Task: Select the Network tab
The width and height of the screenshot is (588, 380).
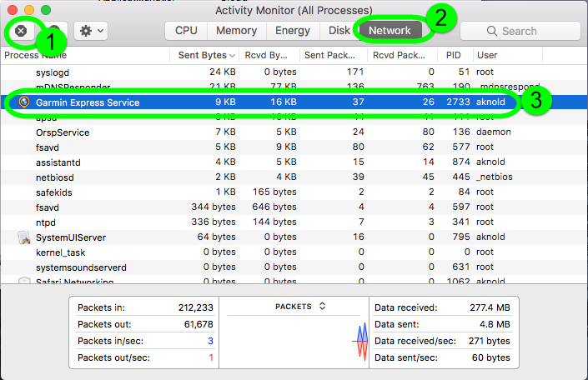Action: (x=389, y=31)
